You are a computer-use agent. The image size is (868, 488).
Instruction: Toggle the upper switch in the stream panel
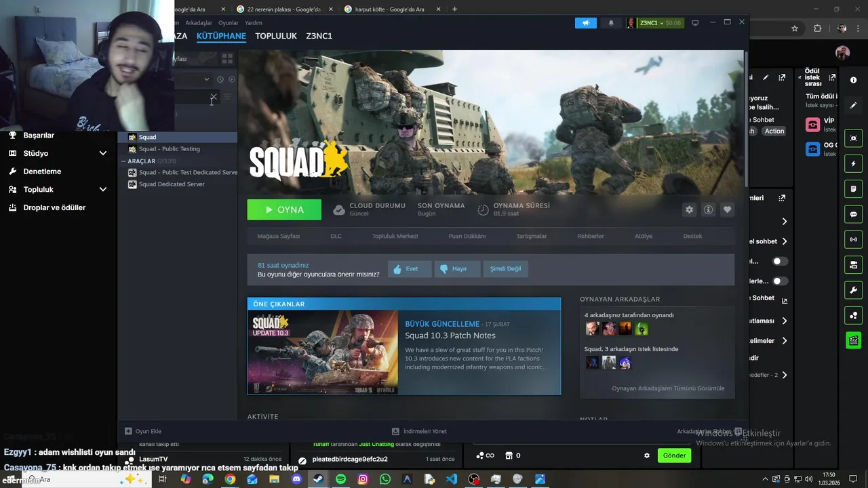pyautogui.click(x=781, y=261)
